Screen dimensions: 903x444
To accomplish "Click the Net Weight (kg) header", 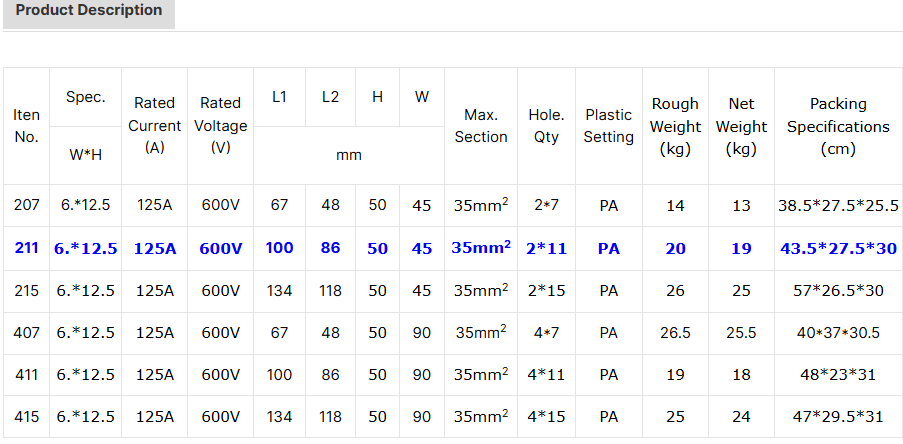I will tap(741, 126).
